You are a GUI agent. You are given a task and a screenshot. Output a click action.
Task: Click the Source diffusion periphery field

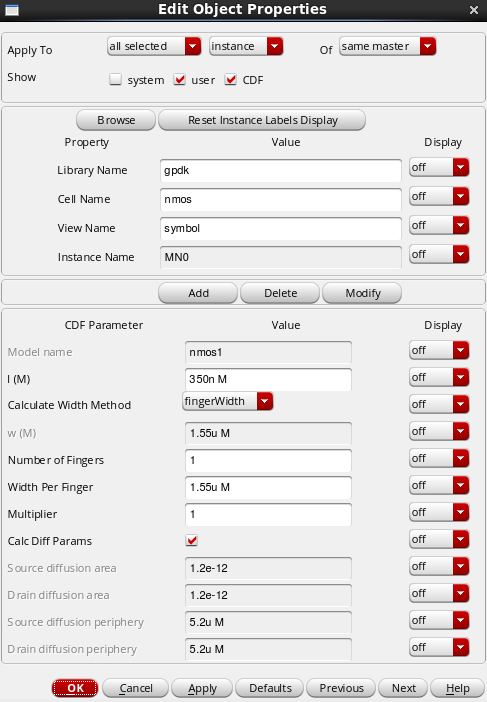click(x=268, y=622)
